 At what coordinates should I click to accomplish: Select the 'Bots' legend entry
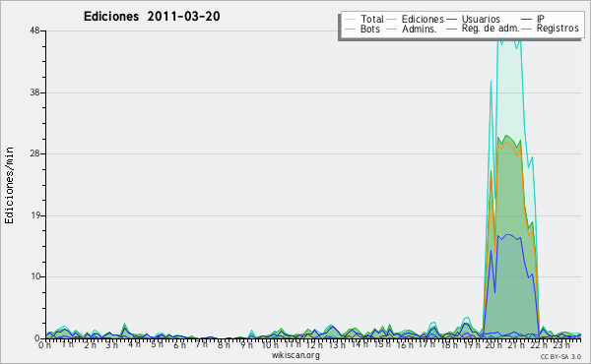tap(369, 29)
